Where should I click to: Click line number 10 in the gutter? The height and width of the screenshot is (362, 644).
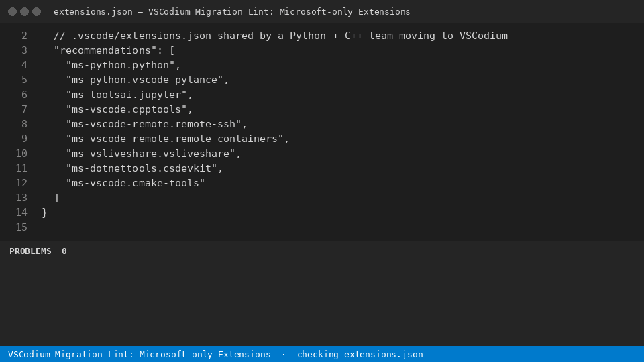point(21,154)
